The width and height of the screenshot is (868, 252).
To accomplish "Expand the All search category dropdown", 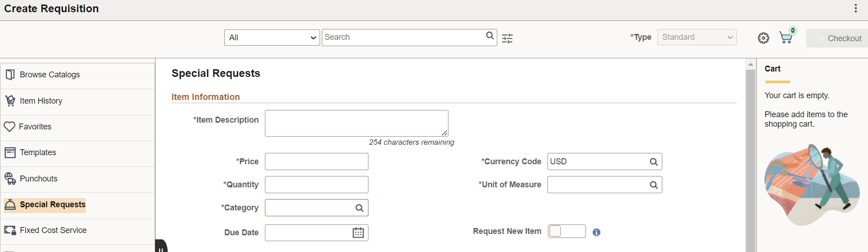I will 272,38.
